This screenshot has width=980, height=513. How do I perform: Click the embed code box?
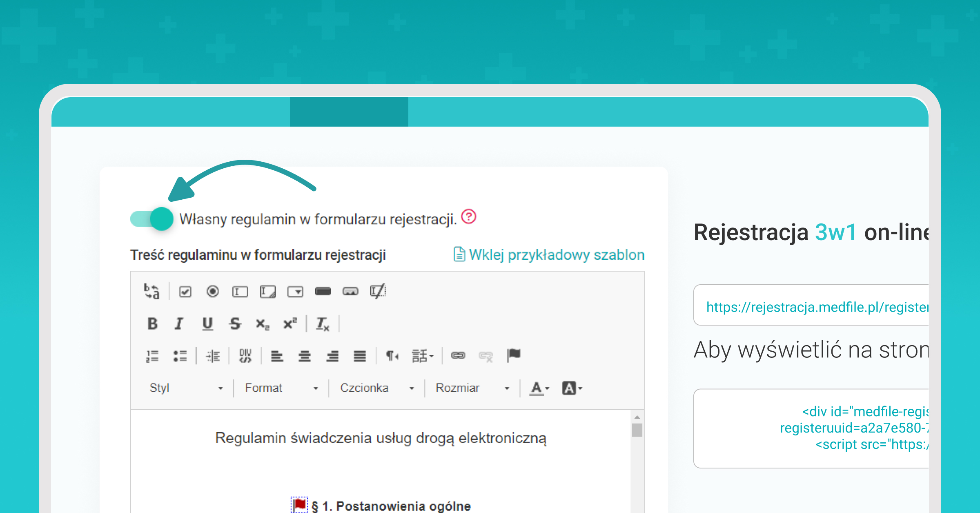pyautogui.click(x=811, y=428)
